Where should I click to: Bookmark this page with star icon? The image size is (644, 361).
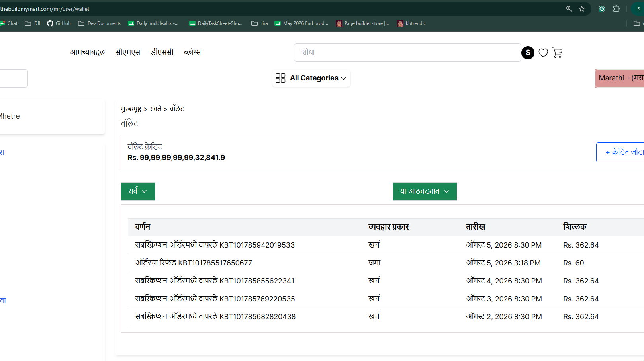[x=582, y=9]
